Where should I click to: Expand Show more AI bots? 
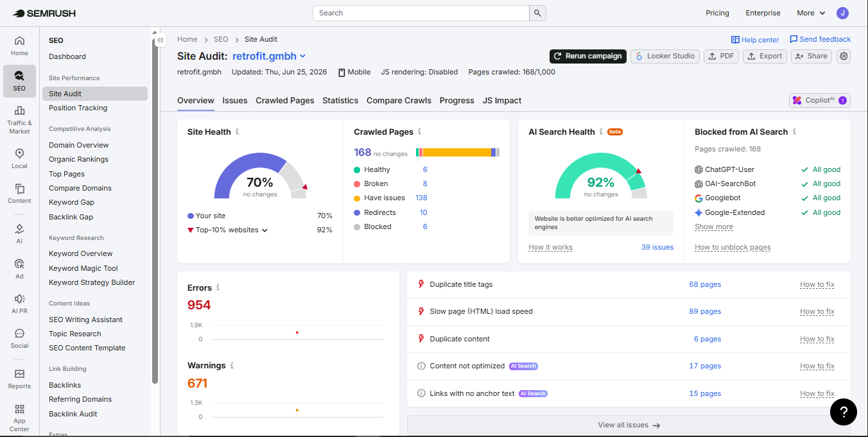pyautogui.click(x=713, y=227)
